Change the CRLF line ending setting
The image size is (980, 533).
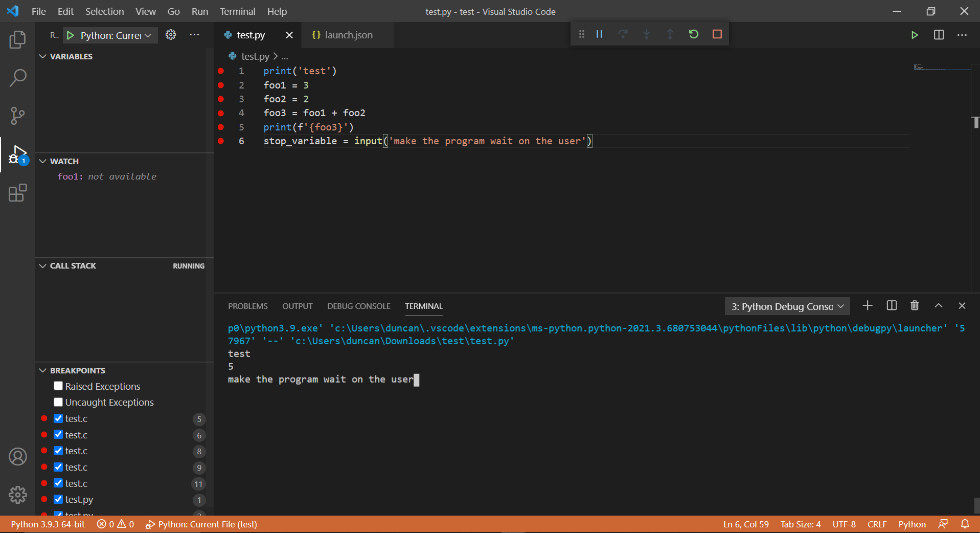pos(876,524)
